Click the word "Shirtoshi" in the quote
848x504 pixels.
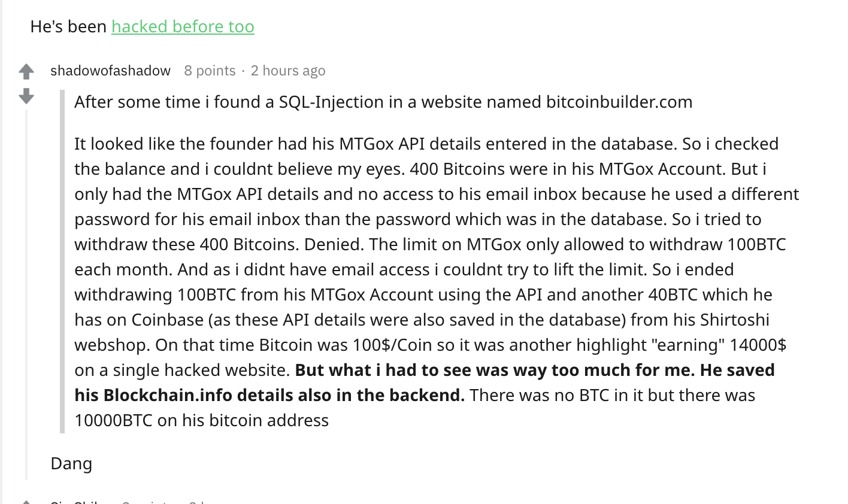point(735,320)
